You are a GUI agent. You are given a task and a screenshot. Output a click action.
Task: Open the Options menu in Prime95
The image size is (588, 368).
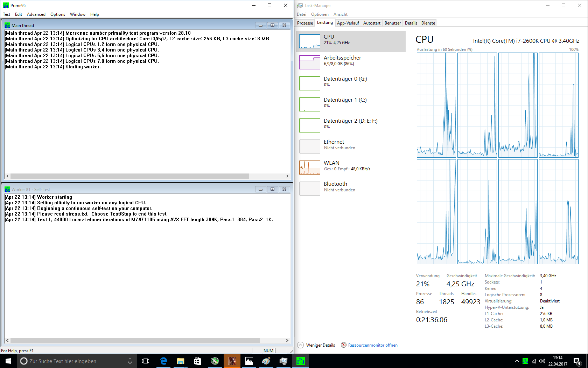[x=58, y=14]
